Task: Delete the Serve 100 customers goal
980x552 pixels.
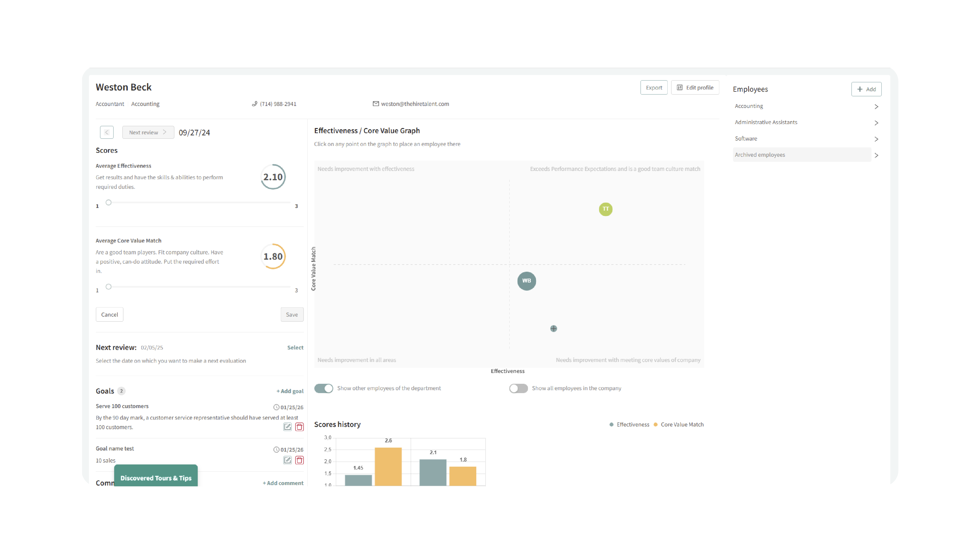Action: tap(299, 427)
